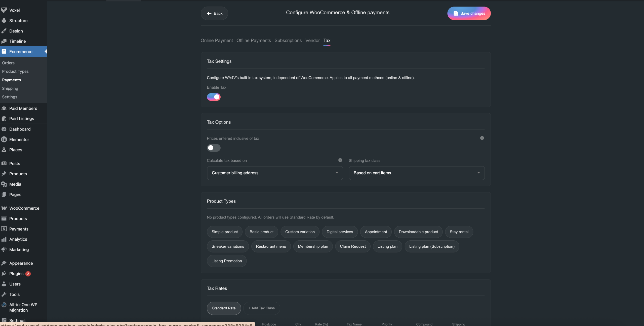Click the Plugins plug icon

[4, 274]
